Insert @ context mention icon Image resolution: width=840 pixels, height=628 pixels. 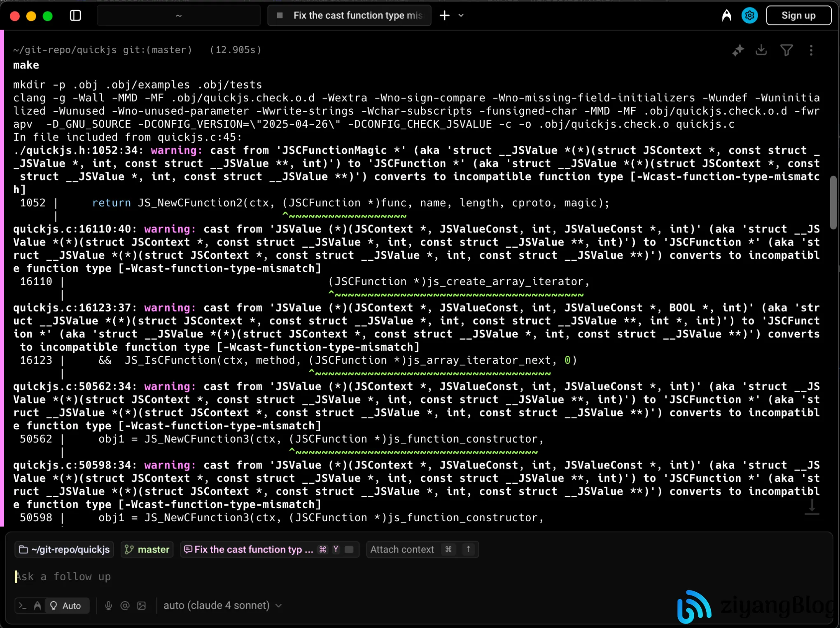[x=125, y=606]
